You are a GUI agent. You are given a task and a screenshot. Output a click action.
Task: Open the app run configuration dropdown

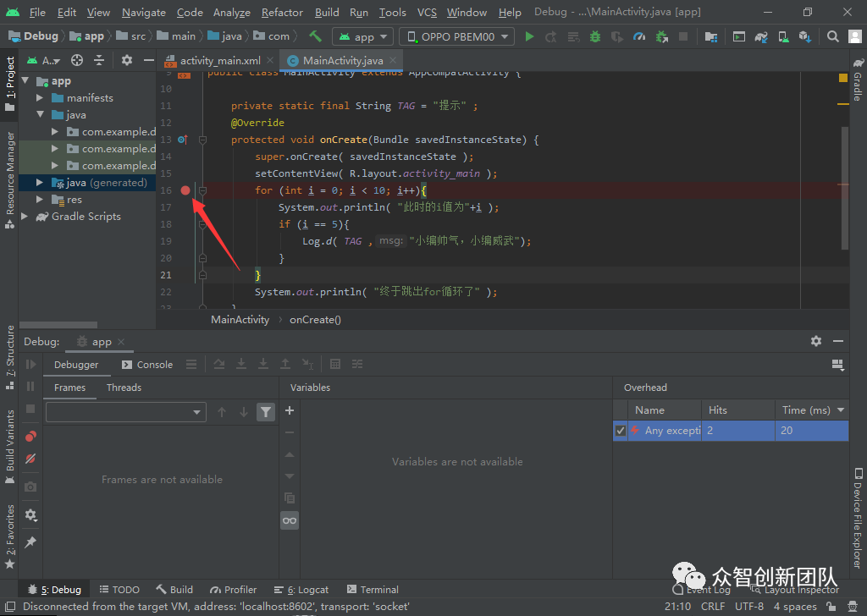coord(362,36)
